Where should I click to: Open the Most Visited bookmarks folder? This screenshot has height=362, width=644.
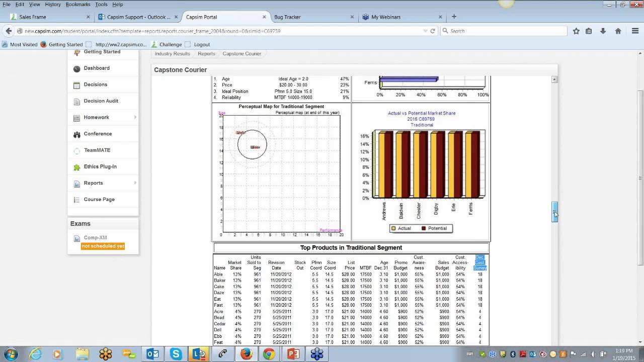pos(20,44)
